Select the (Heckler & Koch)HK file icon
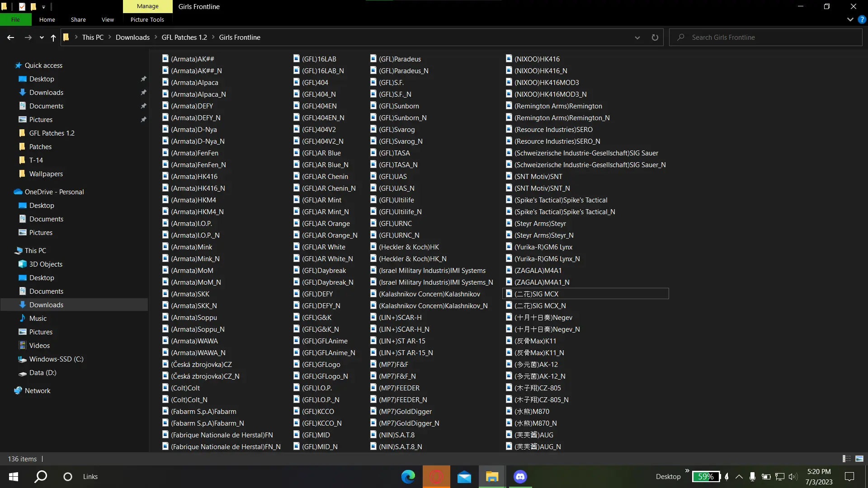 coord(373,247)
